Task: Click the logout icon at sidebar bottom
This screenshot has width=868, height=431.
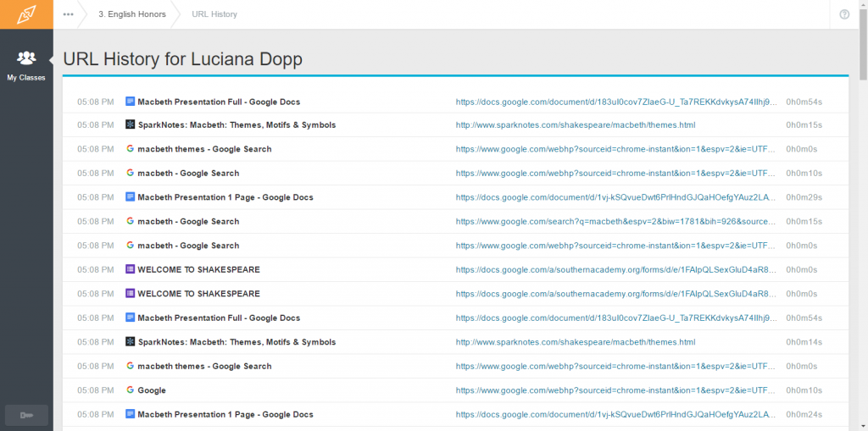Action: (26, 415)
